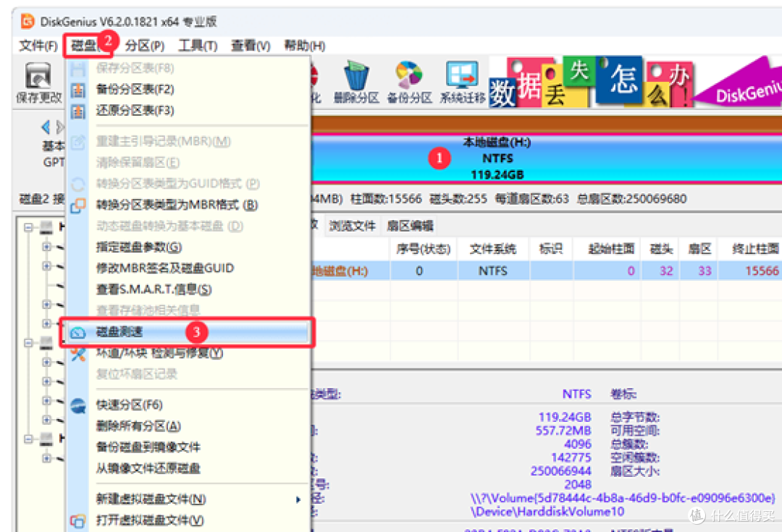
Task: Open the 备份分区 toolbar tool
Action: pos(409,83)
